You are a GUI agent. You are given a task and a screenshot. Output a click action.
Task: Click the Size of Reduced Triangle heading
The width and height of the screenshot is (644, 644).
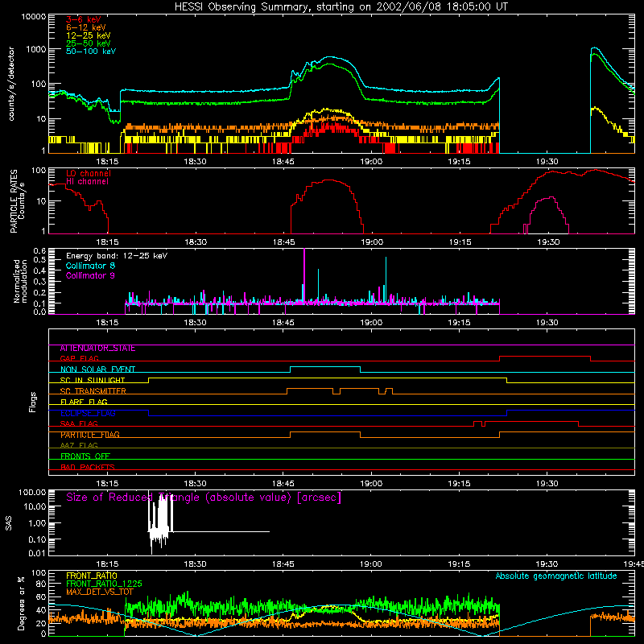pyautogui.click(x=204, y=497)
